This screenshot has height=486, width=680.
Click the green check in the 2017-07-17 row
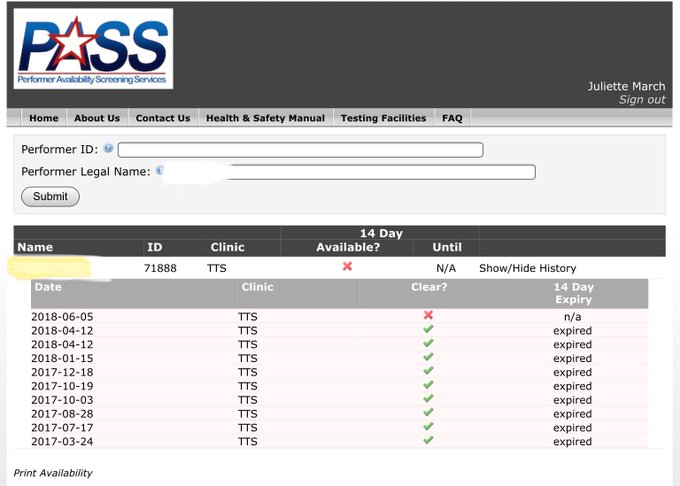428,426
